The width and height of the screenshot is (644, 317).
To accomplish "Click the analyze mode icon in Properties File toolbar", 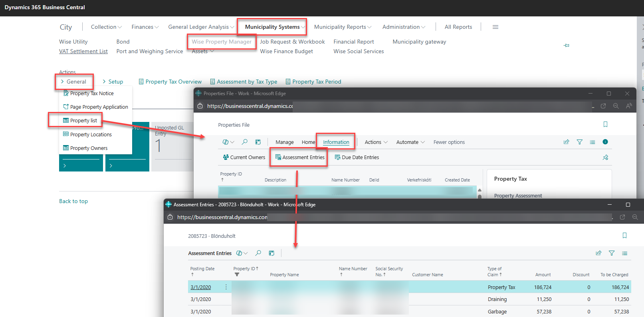I will pyautogui.click(x=258, y=142).
